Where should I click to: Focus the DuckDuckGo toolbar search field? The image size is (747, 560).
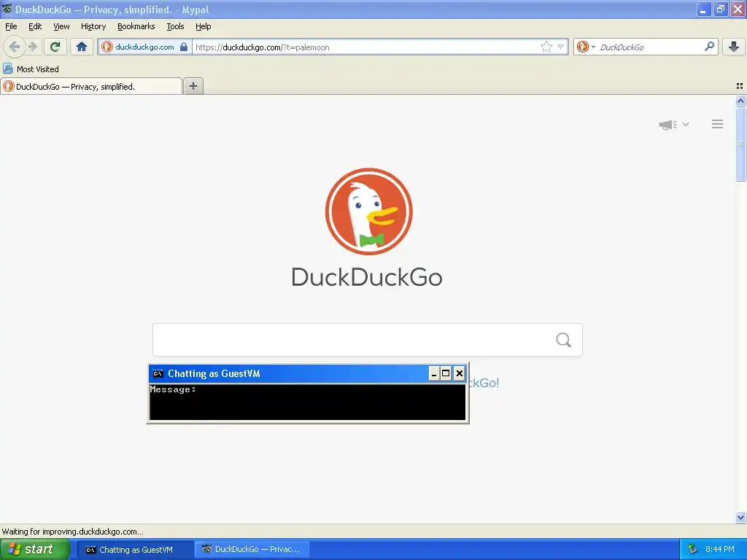pos(649,47)
